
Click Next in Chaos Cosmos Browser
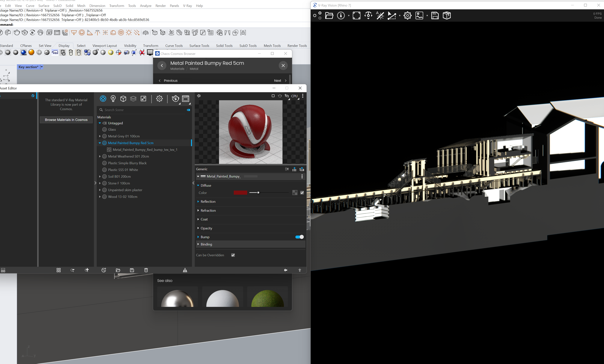280,81
